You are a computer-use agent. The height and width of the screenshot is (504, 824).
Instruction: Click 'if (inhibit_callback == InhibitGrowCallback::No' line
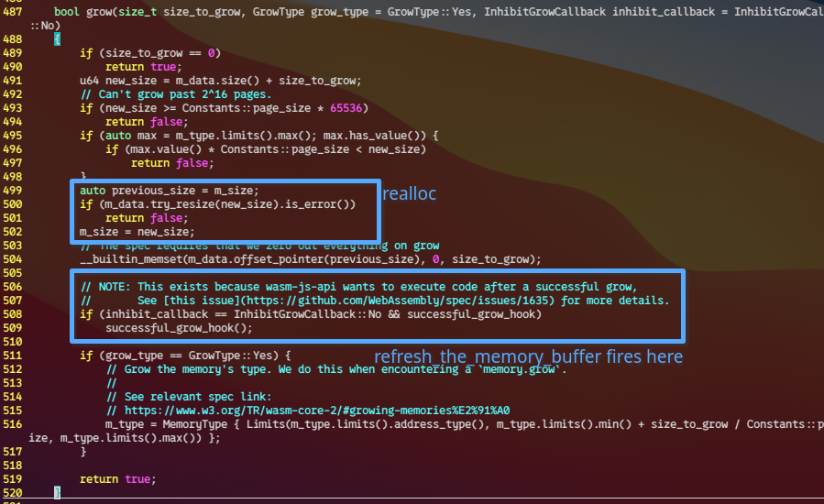click(311, 314)
